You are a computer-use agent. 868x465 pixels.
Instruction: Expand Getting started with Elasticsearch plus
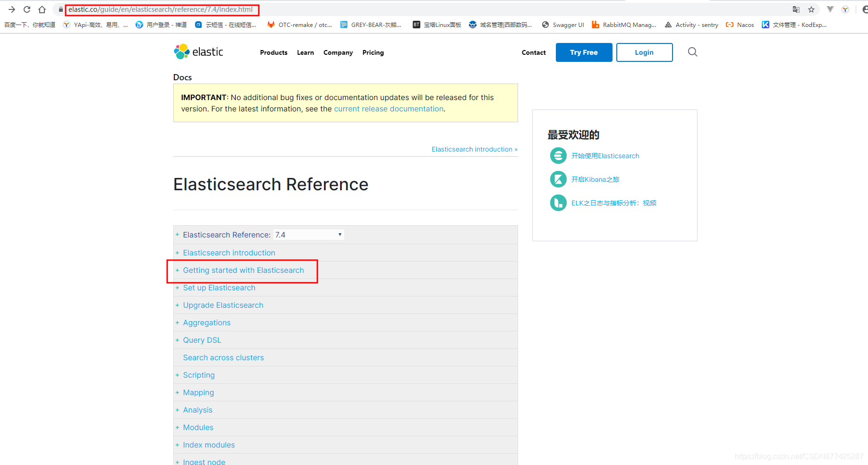(178, 270)
